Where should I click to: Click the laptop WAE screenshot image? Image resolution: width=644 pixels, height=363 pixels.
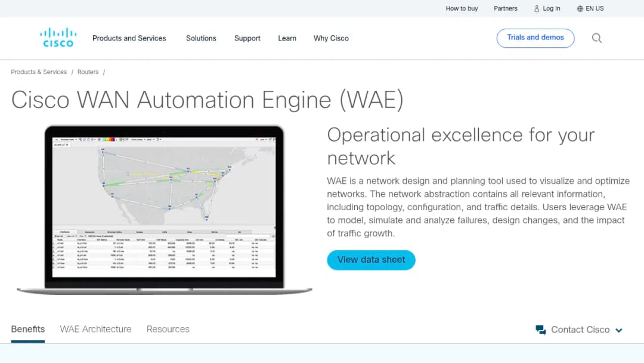[x=165, y=210]
